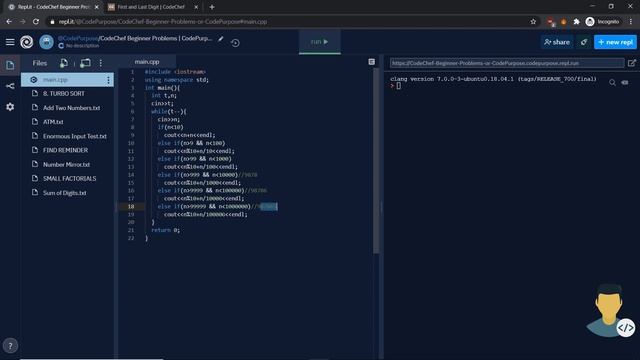
Task: Click the red extension icon
Action: click(551, 22)
